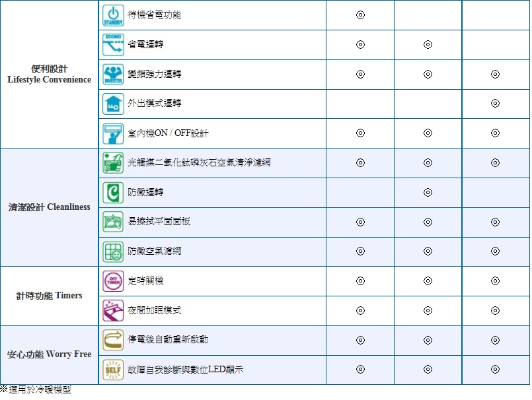532x400 pixels.
Task: Click the night sleep mode icon
Action: point(113,310)
